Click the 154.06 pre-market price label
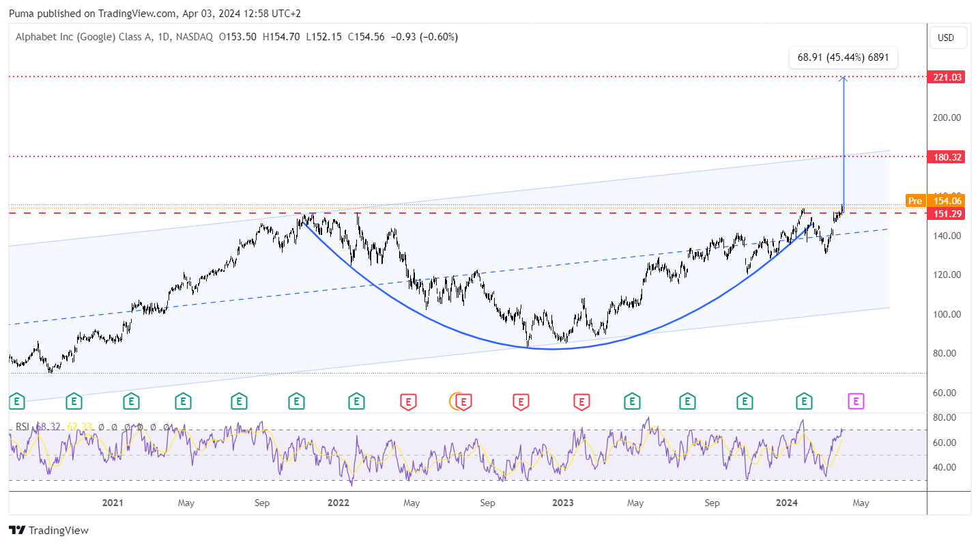The width and height of the screenshot is (980, 545). [946, 201]
